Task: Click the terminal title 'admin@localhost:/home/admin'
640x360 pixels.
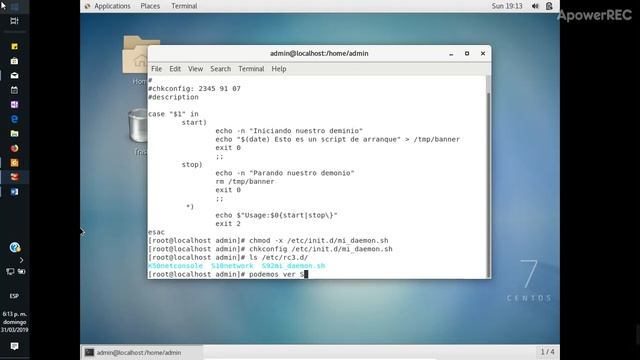Action: click(319, 53)
